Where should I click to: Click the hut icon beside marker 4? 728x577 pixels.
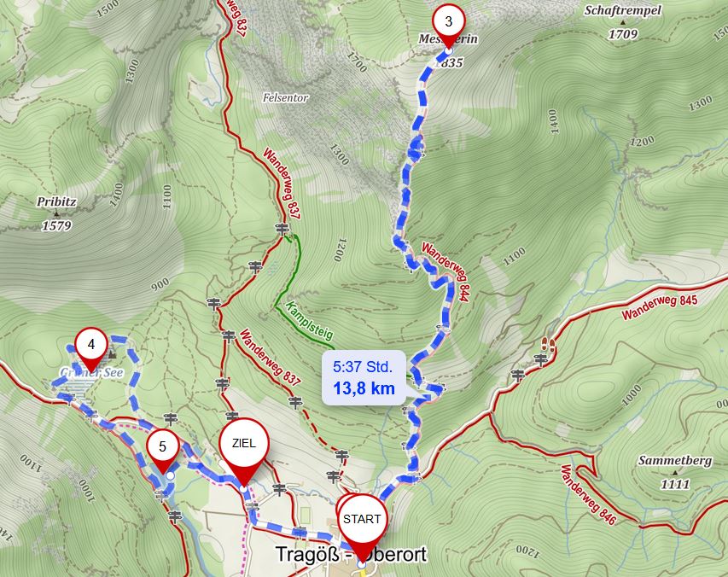pos(112,355)
